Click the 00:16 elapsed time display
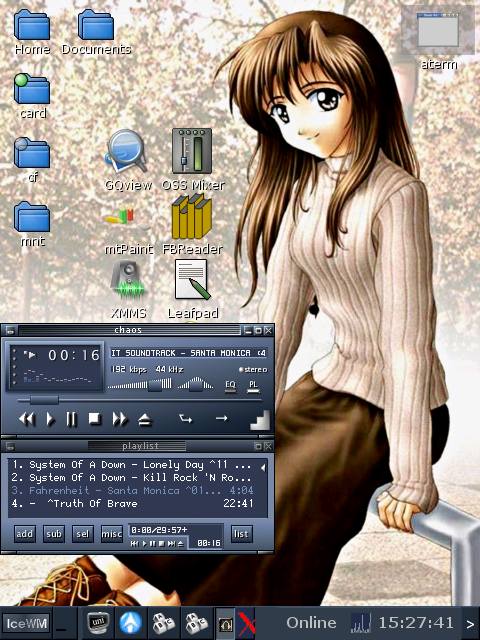 pos(74,356)
